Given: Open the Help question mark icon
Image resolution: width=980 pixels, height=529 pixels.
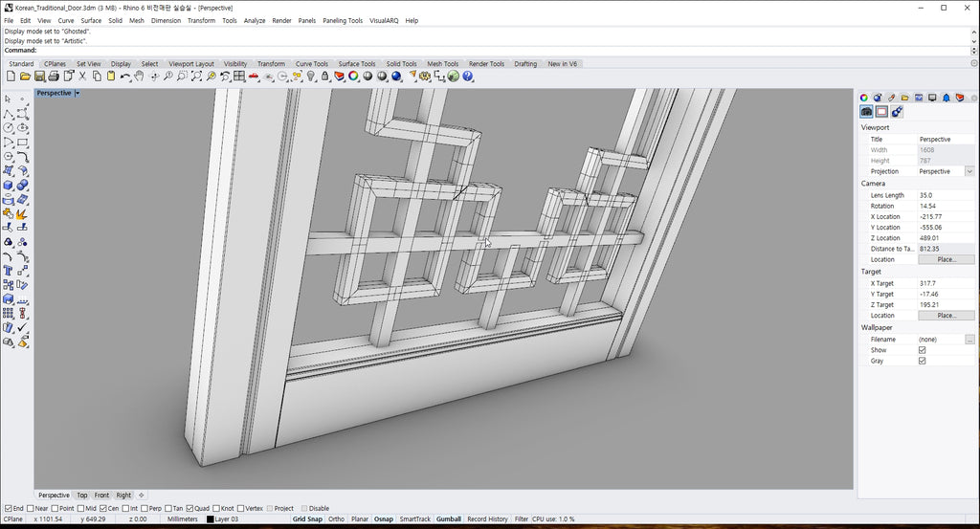Looking at the screenshot, I should click(x=468, y=77).
